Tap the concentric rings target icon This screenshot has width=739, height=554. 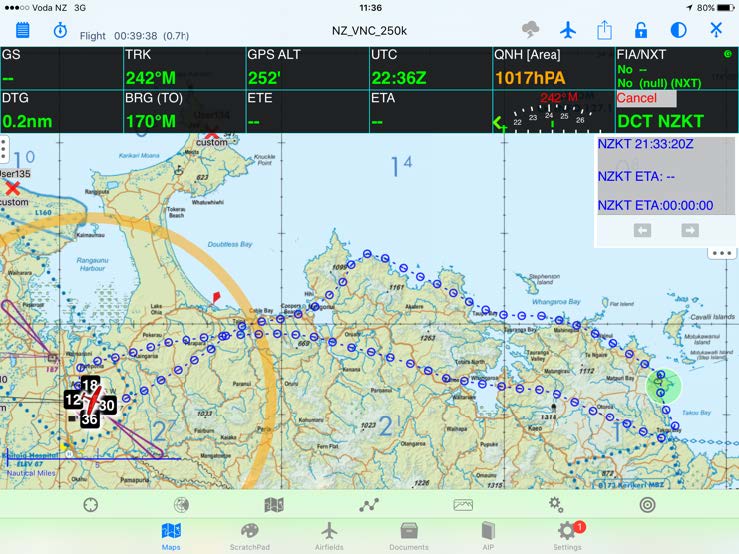pos(648,505)
